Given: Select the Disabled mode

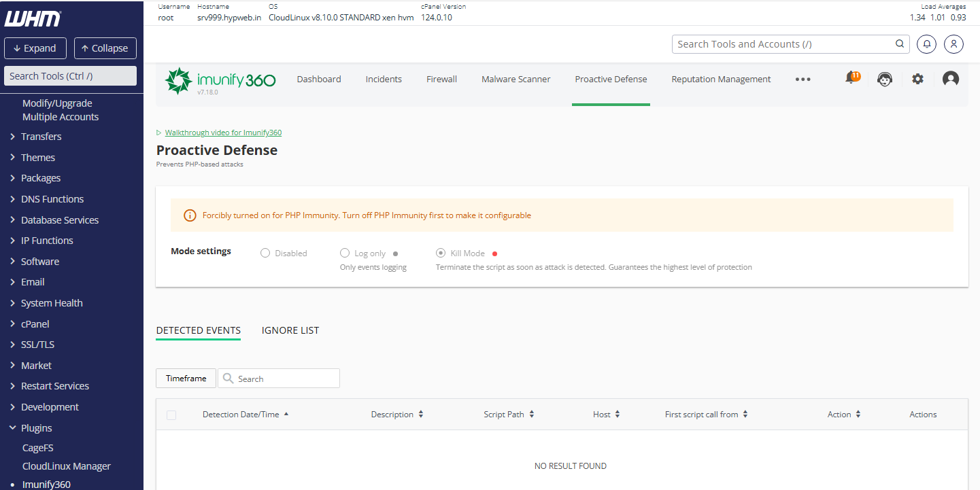Looking at the screenshot, I should 265,252.
